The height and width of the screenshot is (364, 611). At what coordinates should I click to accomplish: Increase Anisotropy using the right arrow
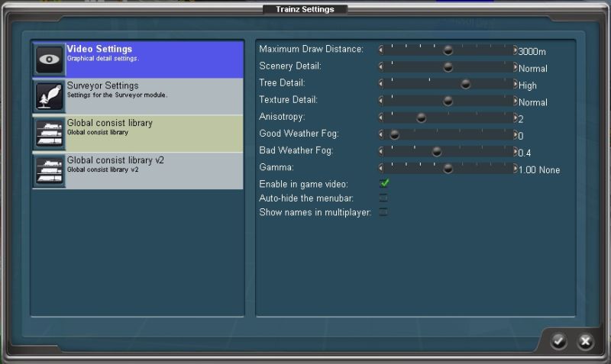(515, 118)
